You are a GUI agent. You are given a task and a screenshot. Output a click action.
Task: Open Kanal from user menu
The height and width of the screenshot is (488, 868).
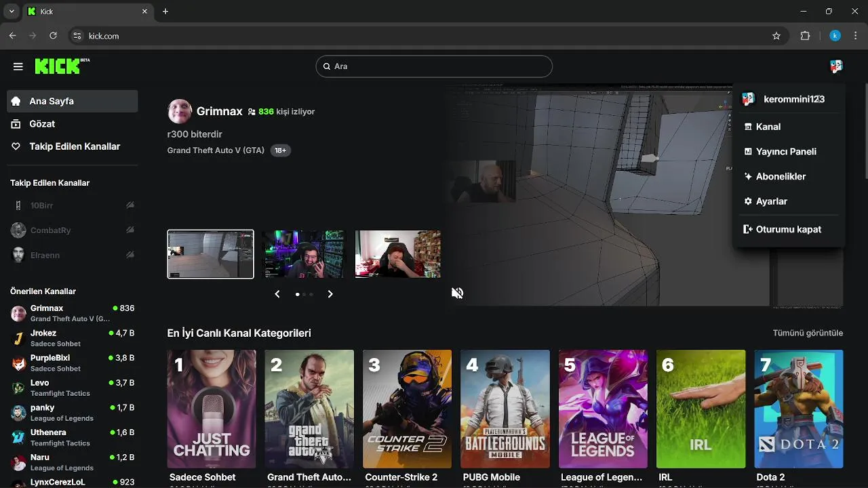pos(788,127)
